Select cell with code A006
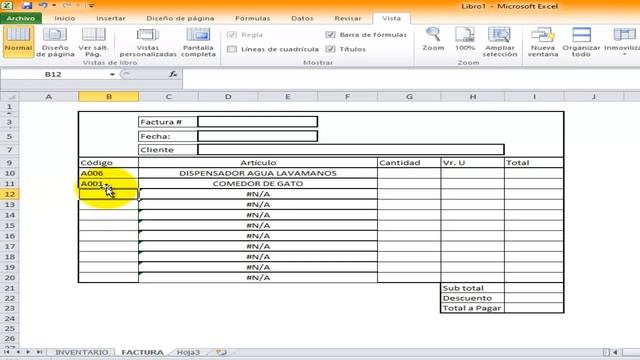This screenshot has height=360, width=640. (109, 173)
